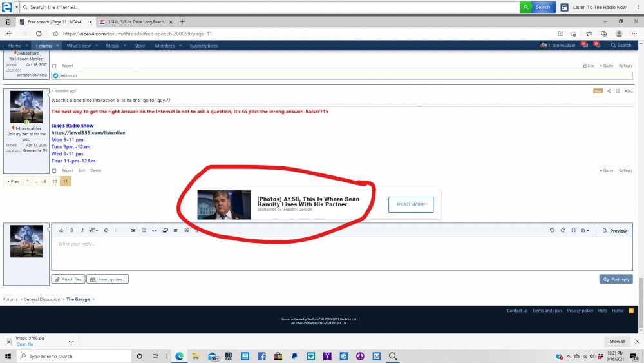Screen dimensions: 644x363
Task: Toggle BB code mode brackets icon
Action: 573,231
